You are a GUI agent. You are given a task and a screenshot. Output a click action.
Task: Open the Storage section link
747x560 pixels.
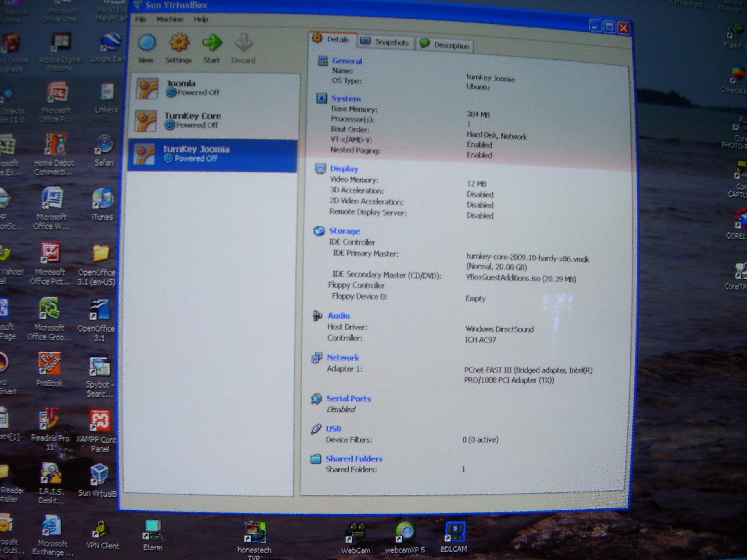pyautogui.click(x=345, y=231)
